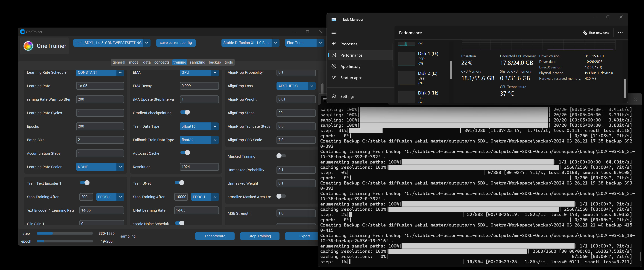Switch to the concepts tab
644x270 pixels.
[162, 62]
